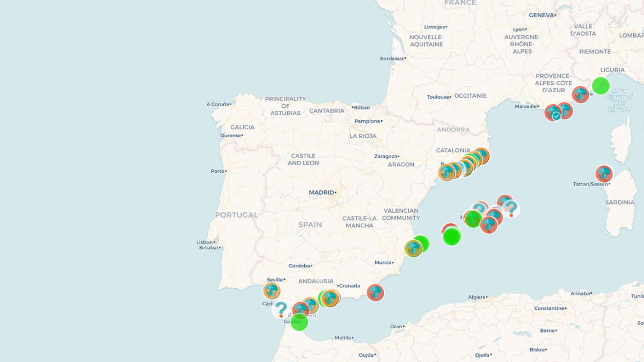Image resolution: width=644 pixels, height=362 pixels.
Task: Click the southwesternmost orange marker on Catalonia coast
Action: click(x=447, y=173)
